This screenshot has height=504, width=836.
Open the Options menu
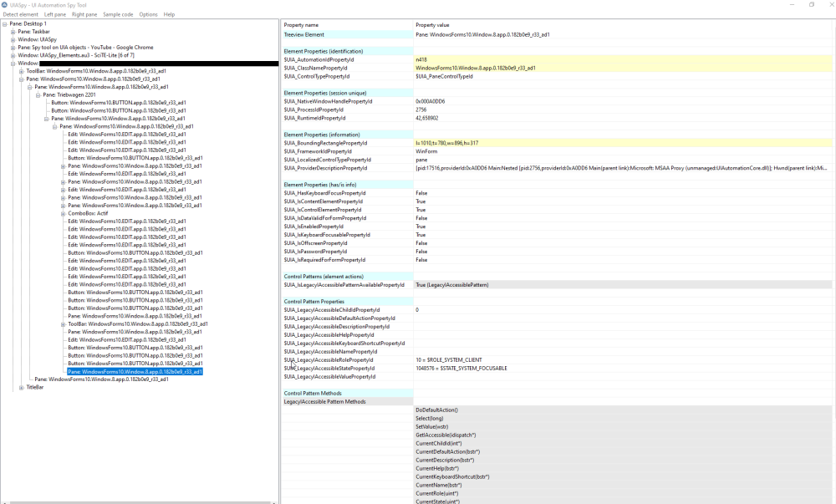(148, 14)
